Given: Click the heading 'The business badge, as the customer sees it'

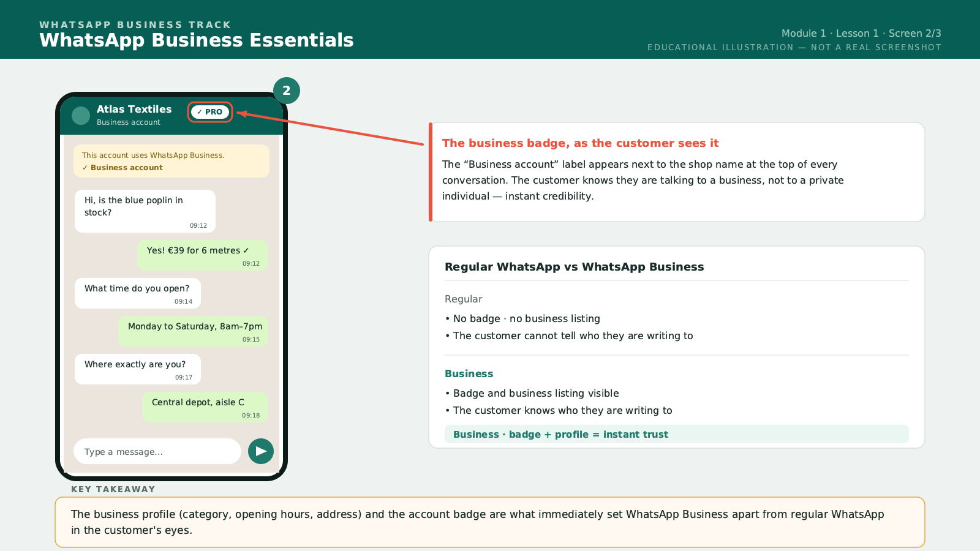Looking at the screenshot, I should point(580,143).
